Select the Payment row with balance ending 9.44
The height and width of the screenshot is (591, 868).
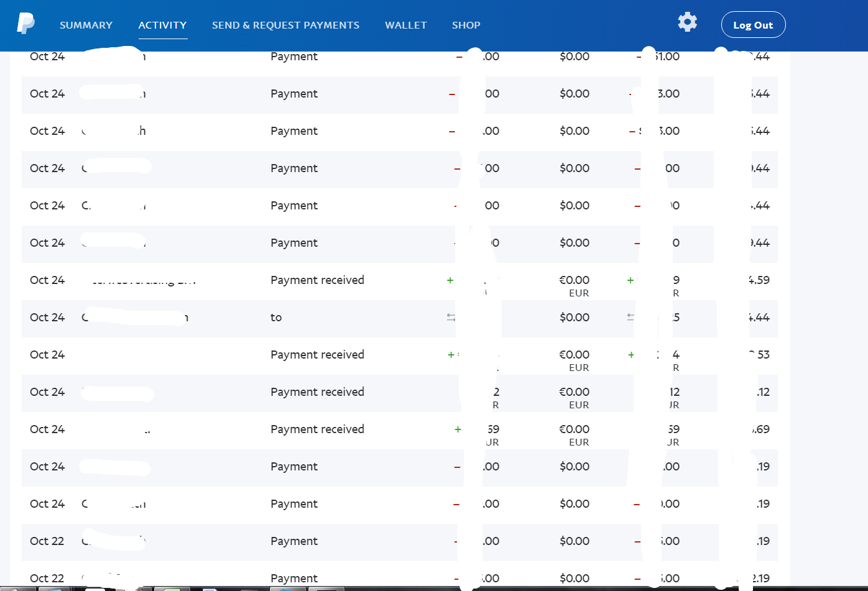294,243
